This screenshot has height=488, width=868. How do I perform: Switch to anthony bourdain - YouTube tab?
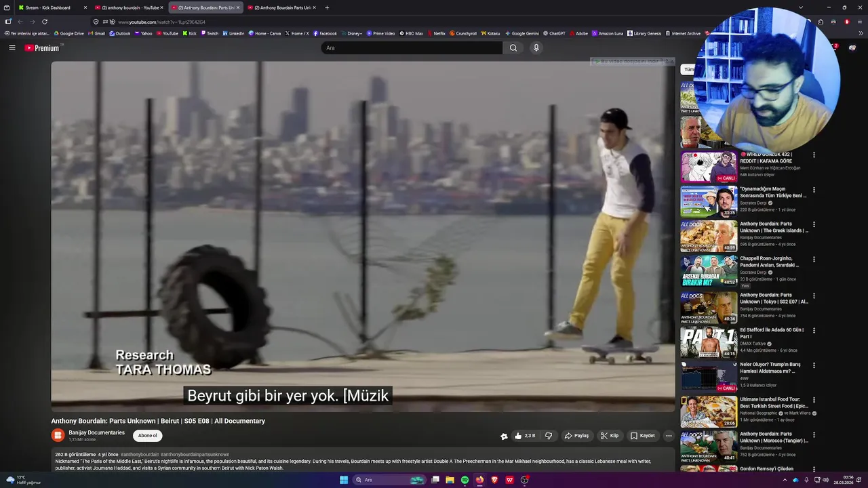(130, 7)
